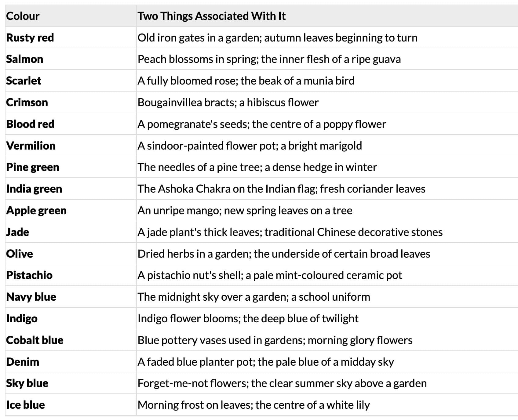Viewport: 518px width, 420px height.
Task: Click the Two Things Associated With It header
Action: (x=211, y=16)
